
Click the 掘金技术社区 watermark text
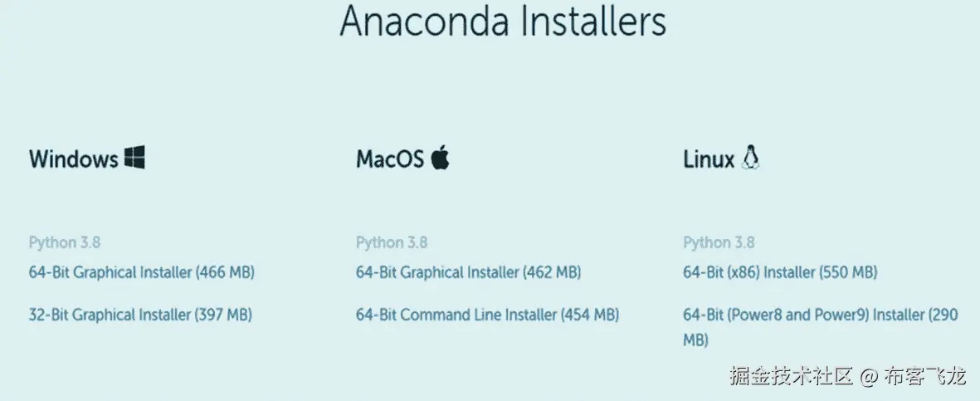pos(792,376)
